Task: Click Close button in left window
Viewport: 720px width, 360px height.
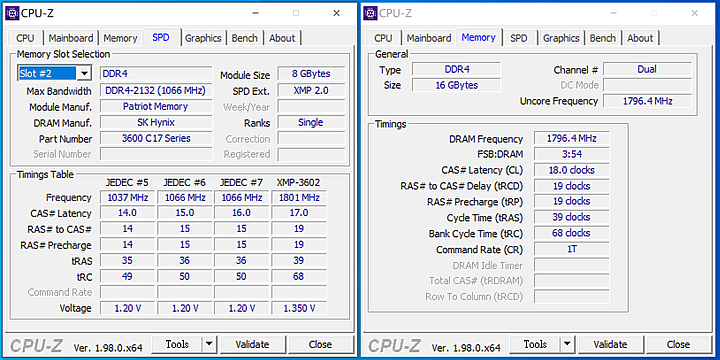Action: [x=321, y=344]
